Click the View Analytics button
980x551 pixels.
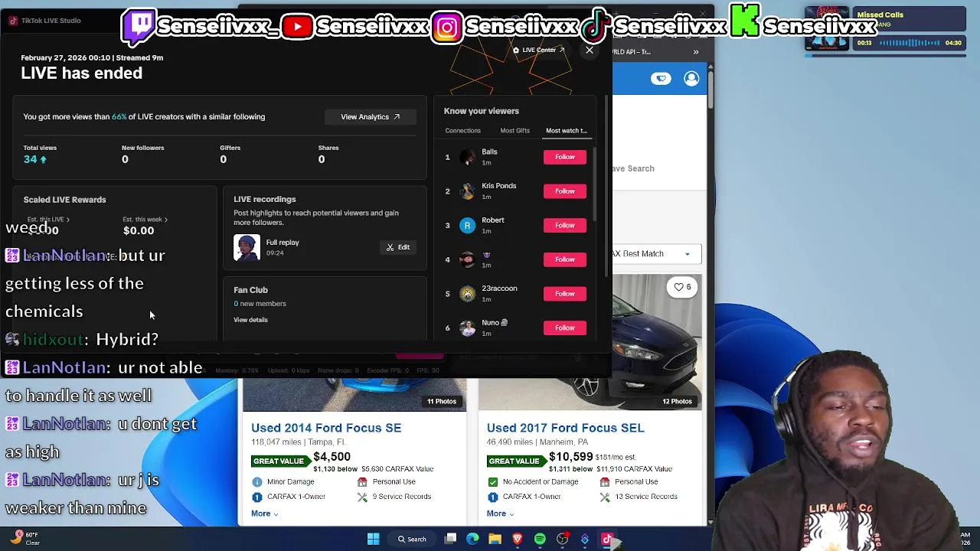click(x=371, y=117)
